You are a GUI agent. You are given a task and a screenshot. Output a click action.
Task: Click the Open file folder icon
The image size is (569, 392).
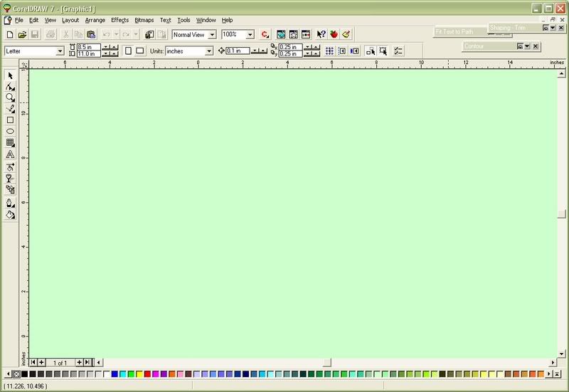coord(22,34)
